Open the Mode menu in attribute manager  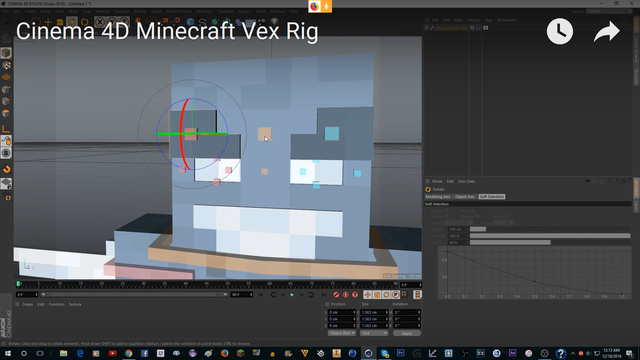437,181
